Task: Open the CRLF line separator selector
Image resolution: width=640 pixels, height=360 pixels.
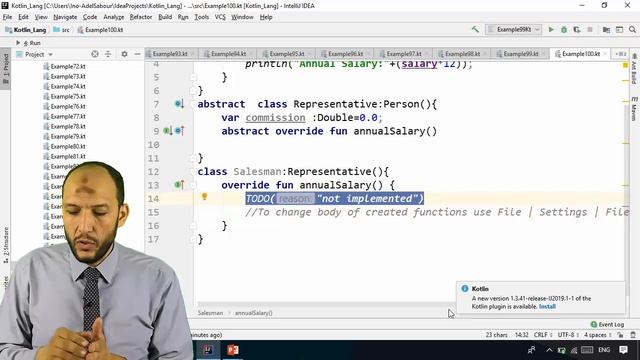Action: tap(543, 335)
